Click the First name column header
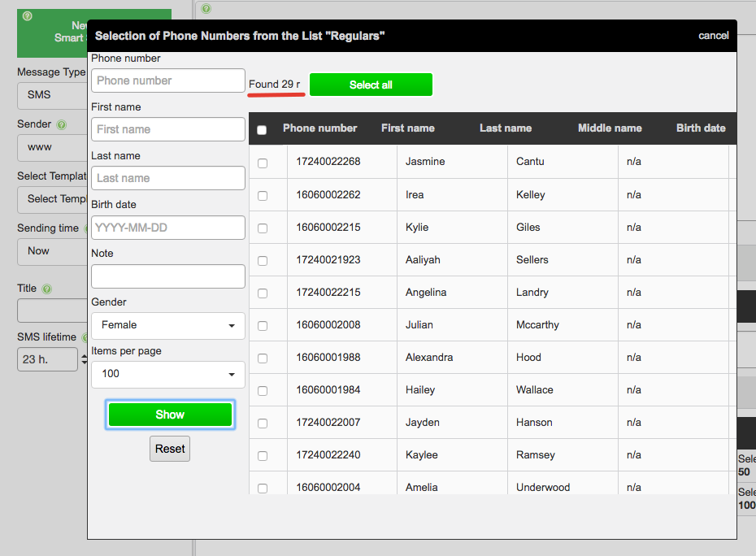 (x=408, y=128)
